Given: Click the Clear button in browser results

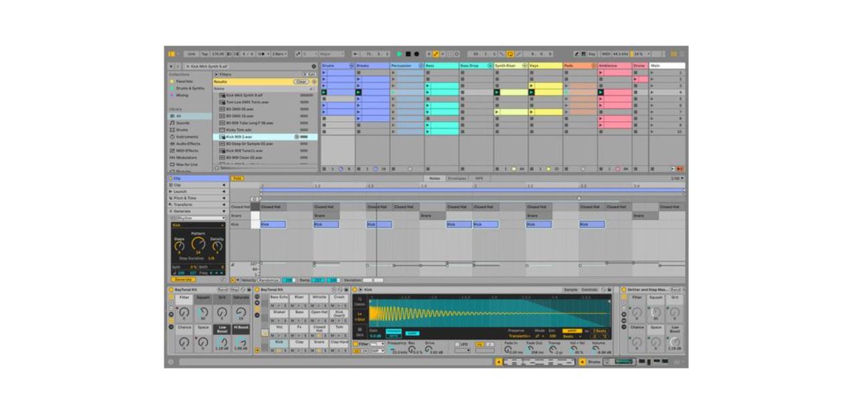Looking at the screenshot, I should 301,82.
